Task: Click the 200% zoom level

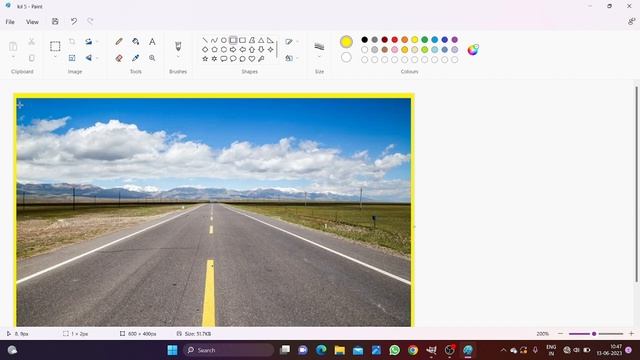Action: click(542, 333)
